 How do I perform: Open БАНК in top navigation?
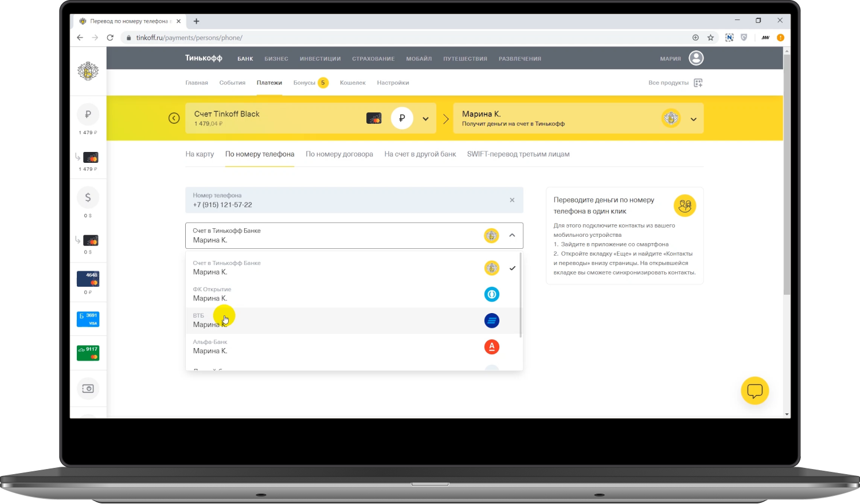pos(245,58)
